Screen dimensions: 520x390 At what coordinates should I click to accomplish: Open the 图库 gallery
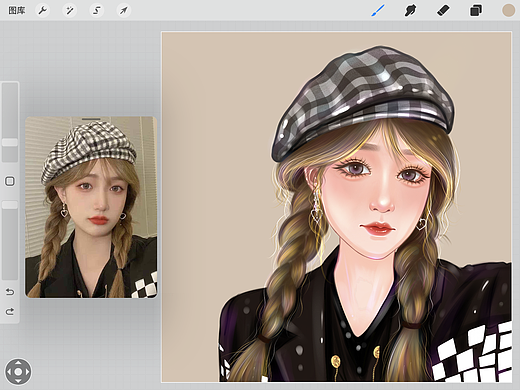pos(17,10)
